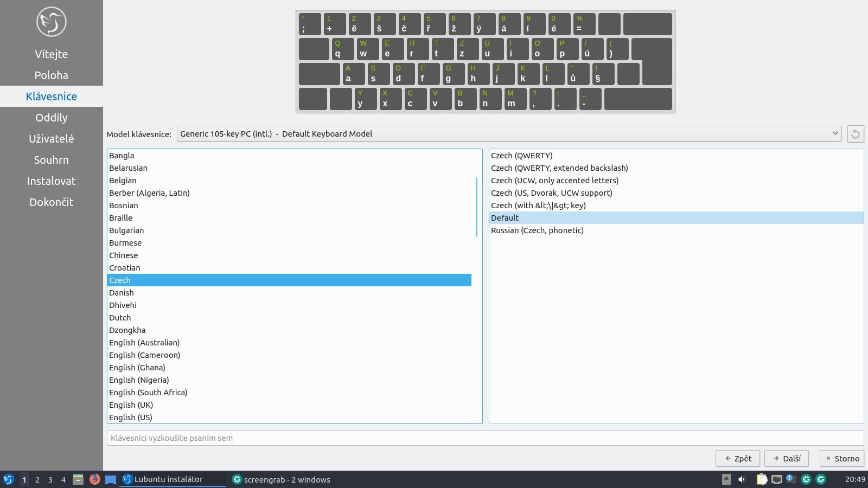
Task: Choose the Russian (Czech, phonetic) variant
Action: coord(676,230)
